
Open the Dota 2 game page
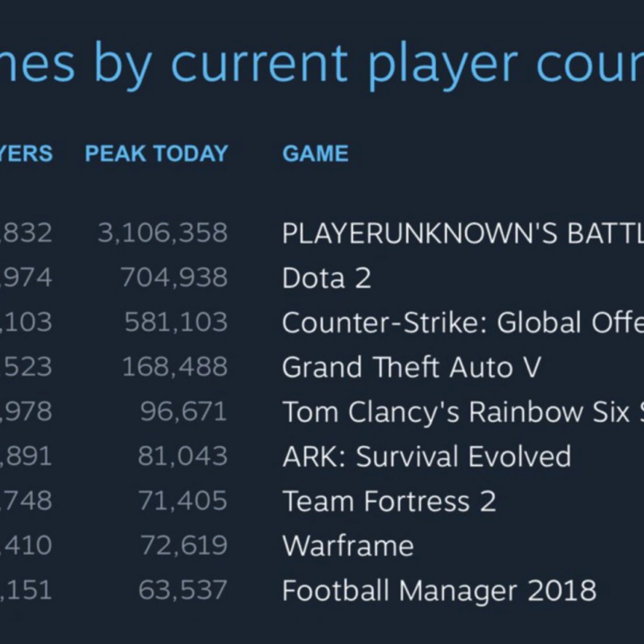point(326,278)
